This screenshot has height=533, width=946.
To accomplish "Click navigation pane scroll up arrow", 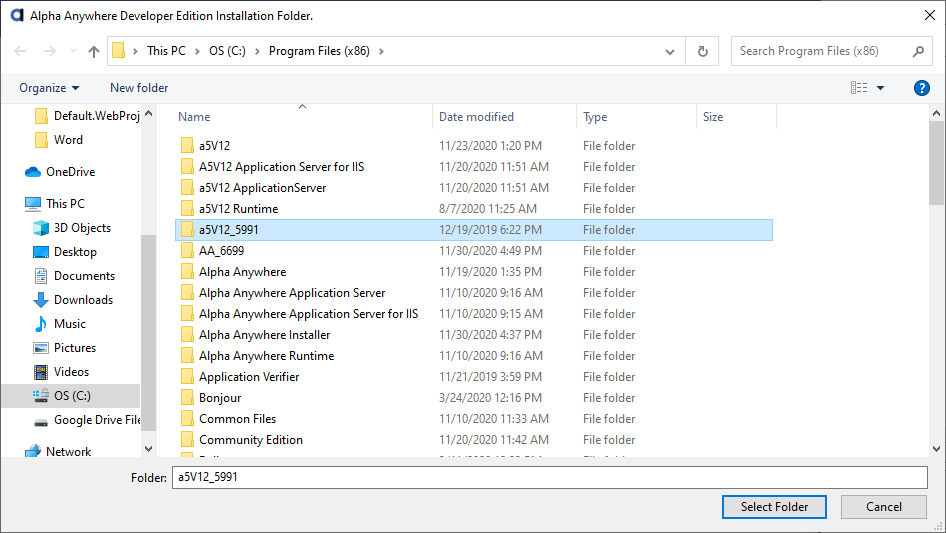I will click(148, 113).
